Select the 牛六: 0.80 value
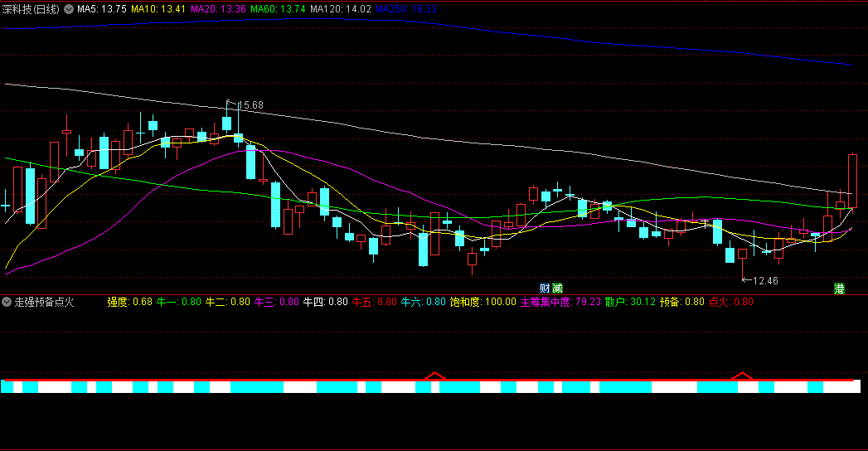868x451 pixels. click(423, 302)
